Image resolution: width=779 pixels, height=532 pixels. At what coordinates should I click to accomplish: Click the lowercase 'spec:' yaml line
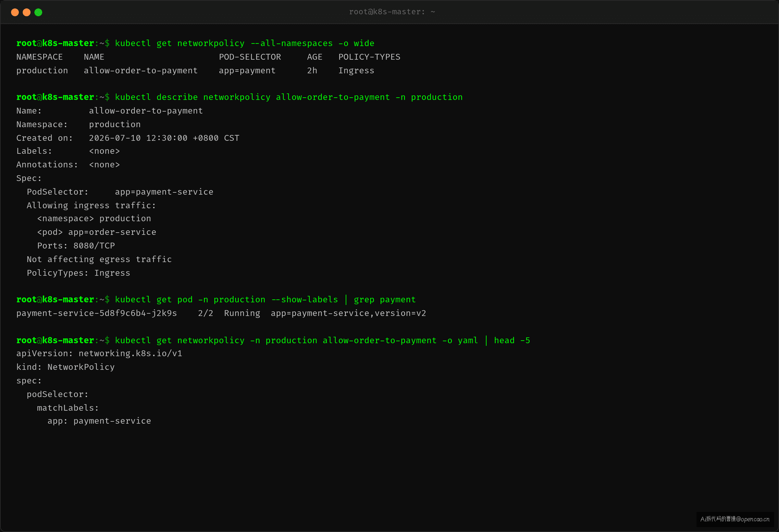point(29,381)
